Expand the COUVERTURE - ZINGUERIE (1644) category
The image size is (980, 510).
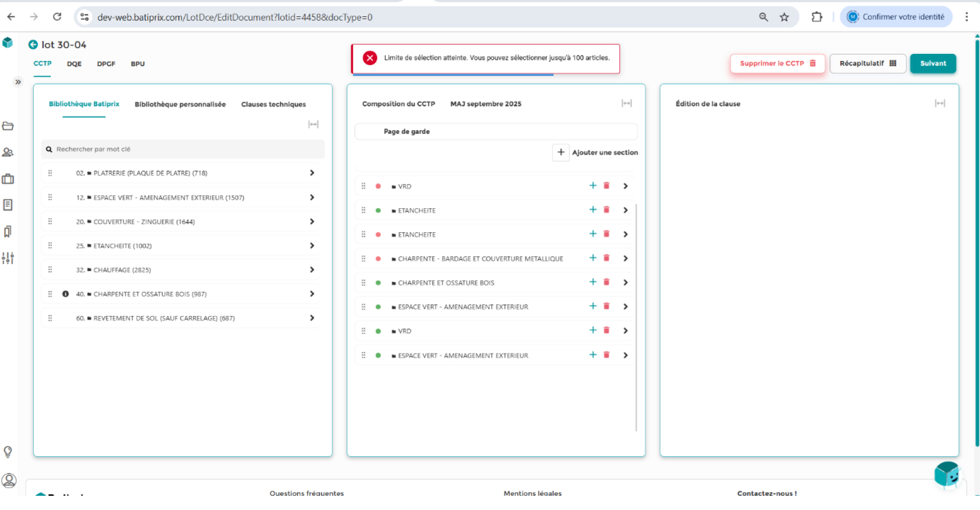pos(312,221)
